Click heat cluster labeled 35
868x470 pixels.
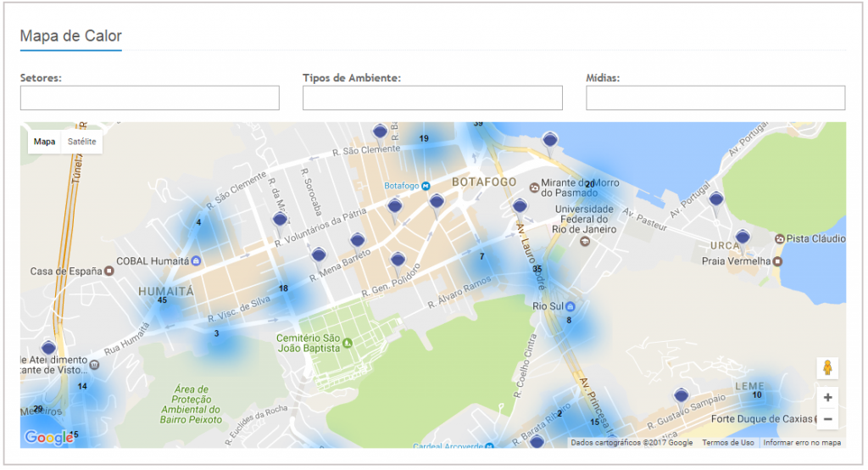[537, 269]
